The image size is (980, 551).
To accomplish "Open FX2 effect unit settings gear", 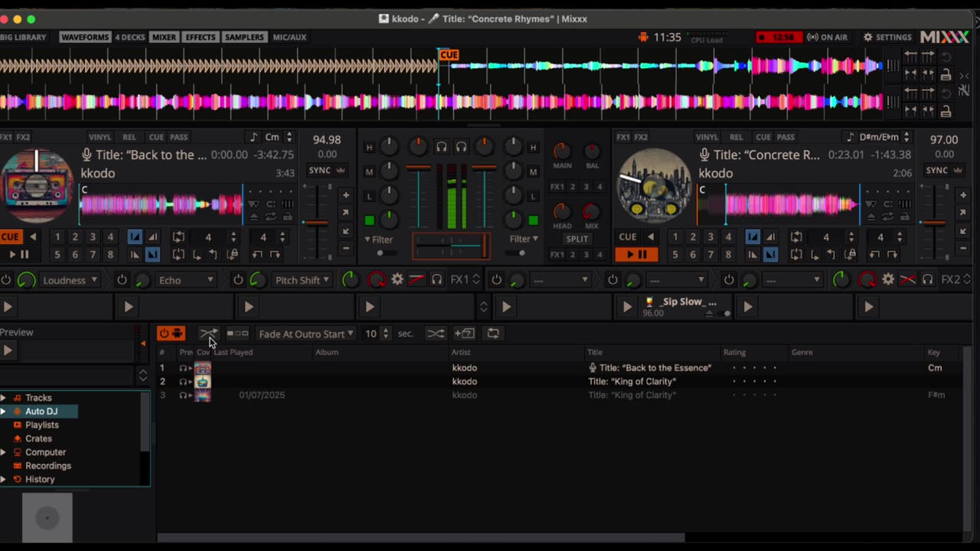I will coord(888,280).
